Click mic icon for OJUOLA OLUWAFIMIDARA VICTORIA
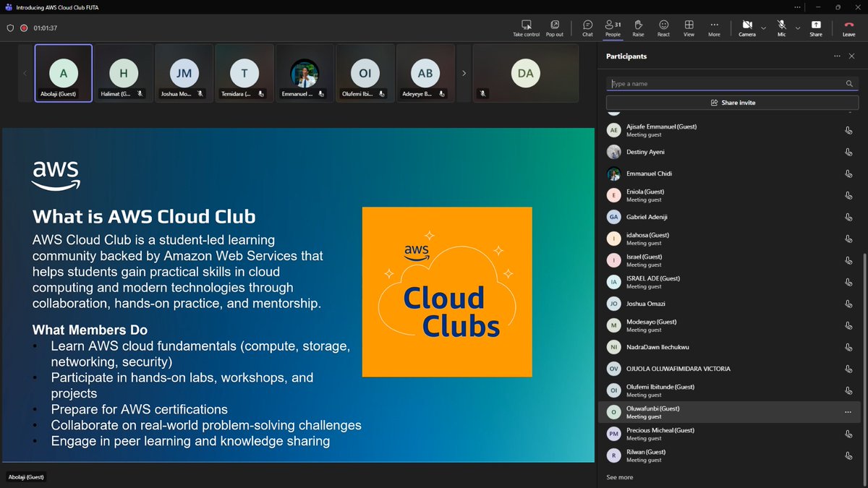Screen dimensions: 868x488 848,369
